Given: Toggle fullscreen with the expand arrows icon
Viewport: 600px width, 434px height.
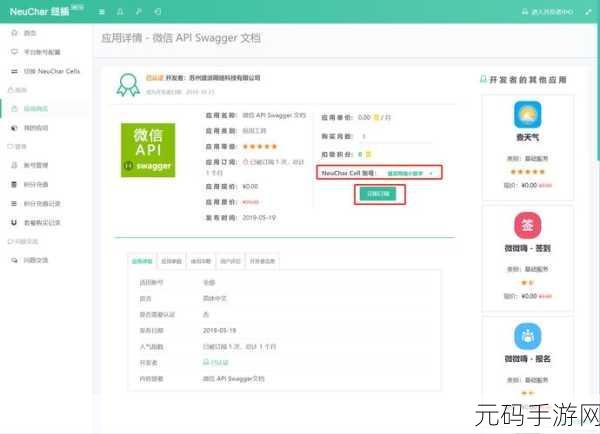Looking at the screenshot, I should click(x=588, y=12).
